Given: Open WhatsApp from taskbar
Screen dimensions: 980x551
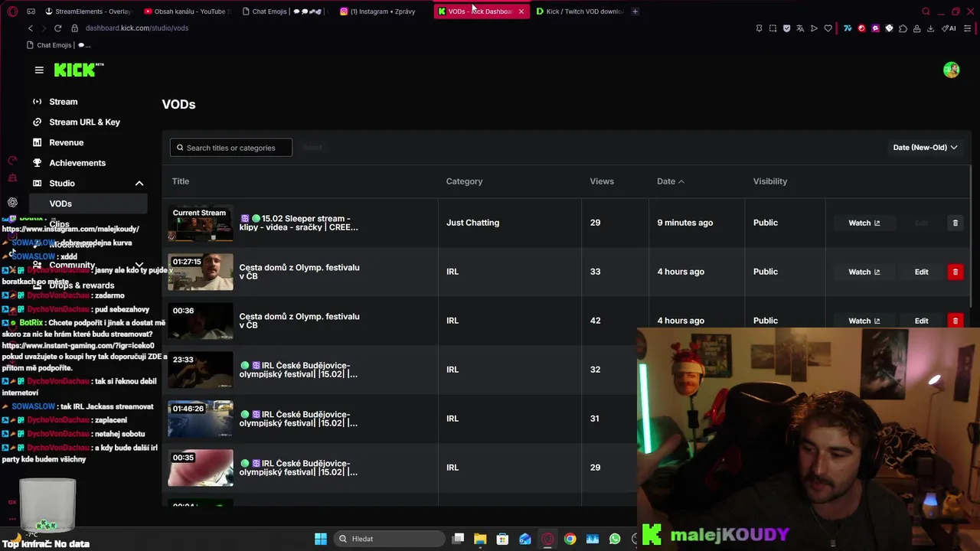Looking at the screenshot, I should [x=615, y=539].
